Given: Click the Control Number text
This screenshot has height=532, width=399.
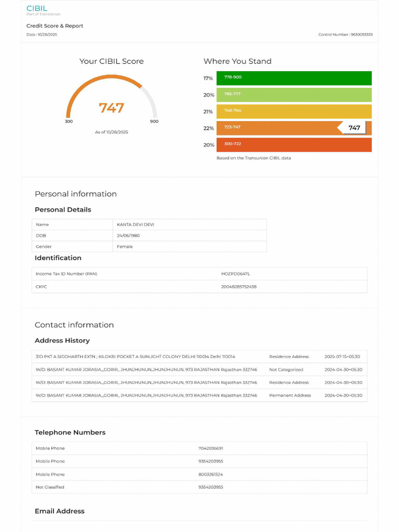Looking at the screenshot, I should tap(345, 35).
